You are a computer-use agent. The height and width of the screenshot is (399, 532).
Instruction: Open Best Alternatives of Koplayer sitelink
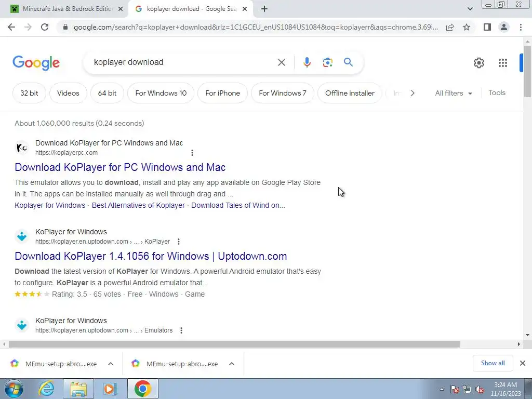(x=138, y=205)
